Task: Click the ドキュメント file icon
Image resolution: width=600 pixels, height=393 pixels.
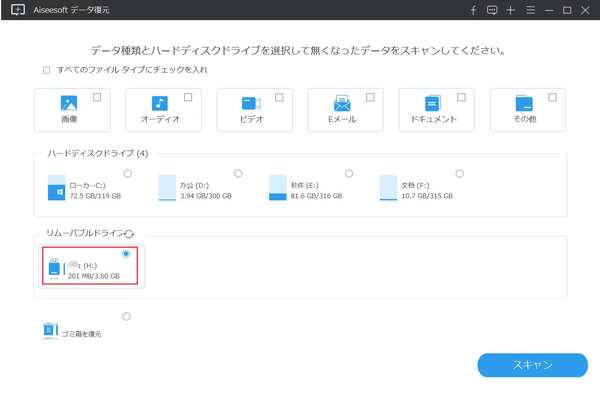Action: point(433,103)
